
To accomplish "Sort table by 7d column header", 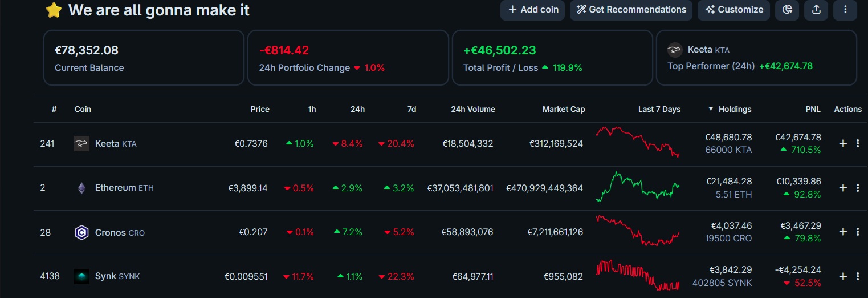I will (411, 109).
